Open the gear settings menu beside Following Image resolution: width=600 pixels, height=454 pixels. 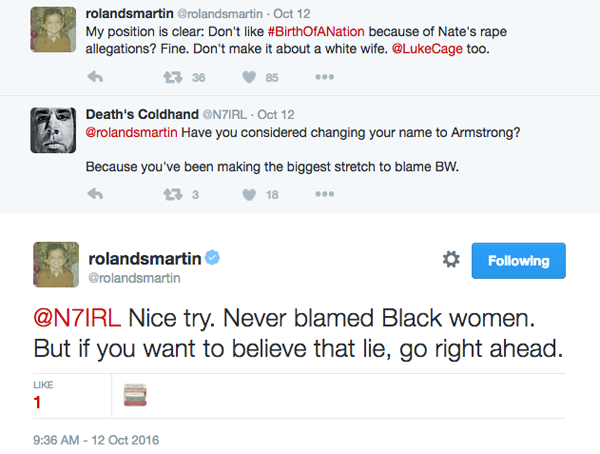point(451,260)
